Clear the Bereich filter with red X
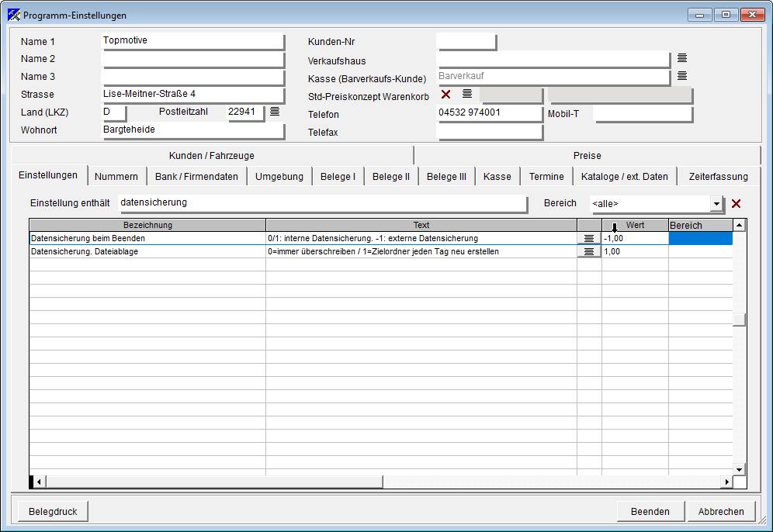The height and width of the screenshot is (532, 773). [x=736, y=203]
